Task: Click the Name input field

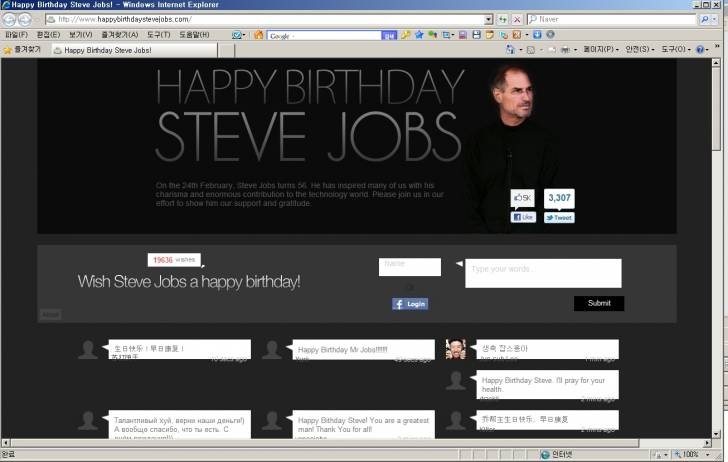Action: pyautogui.click(x=410, y=267)
